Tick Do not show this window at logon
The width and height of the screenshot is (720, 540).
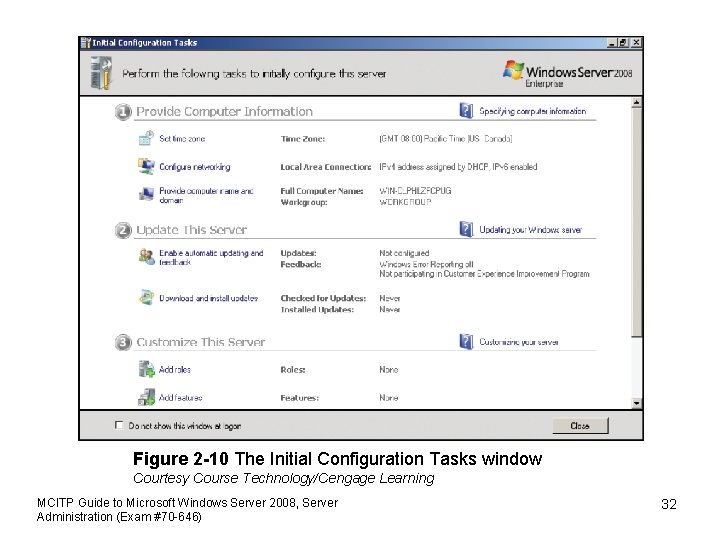(x=119, y=425)
